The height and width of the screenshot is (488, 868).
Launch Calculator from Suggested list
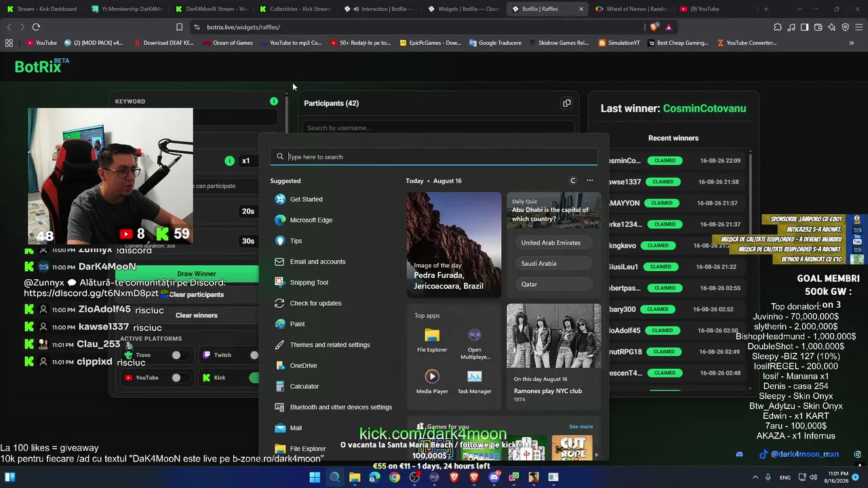(x=296, y=386)
